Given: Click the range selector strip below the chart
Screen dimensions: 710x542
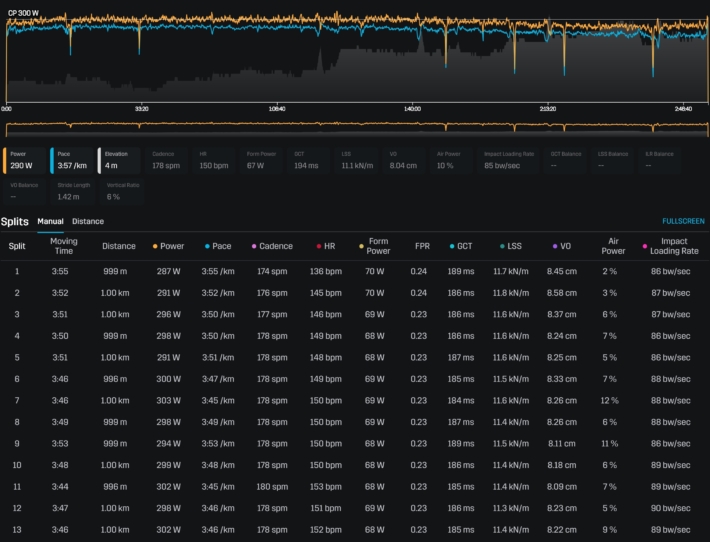Looking at the screenshot, I should [354, 128].
